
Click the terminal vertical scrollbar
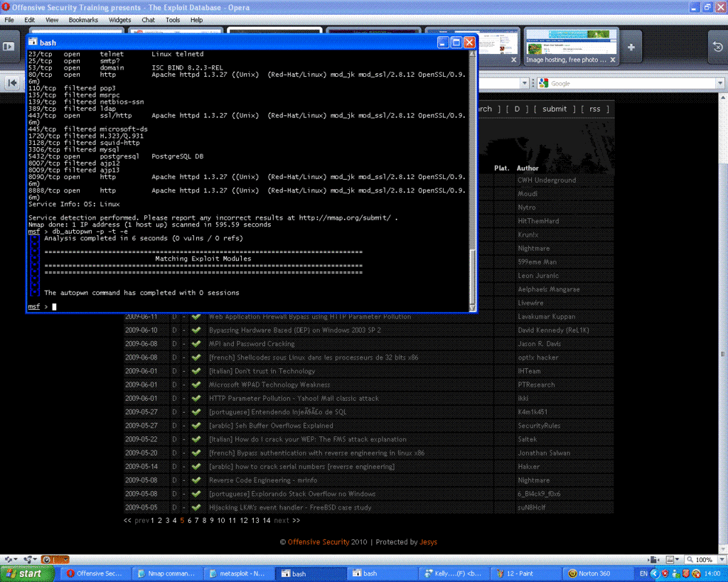coord(473,181)
